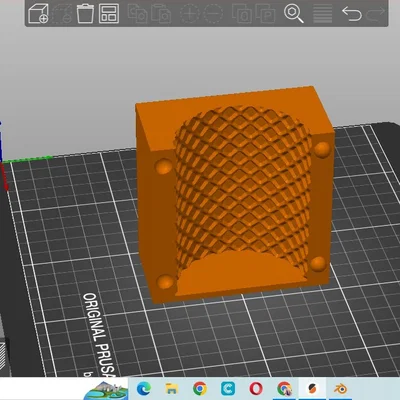Open the Variable layer height tool

[322, 14]
